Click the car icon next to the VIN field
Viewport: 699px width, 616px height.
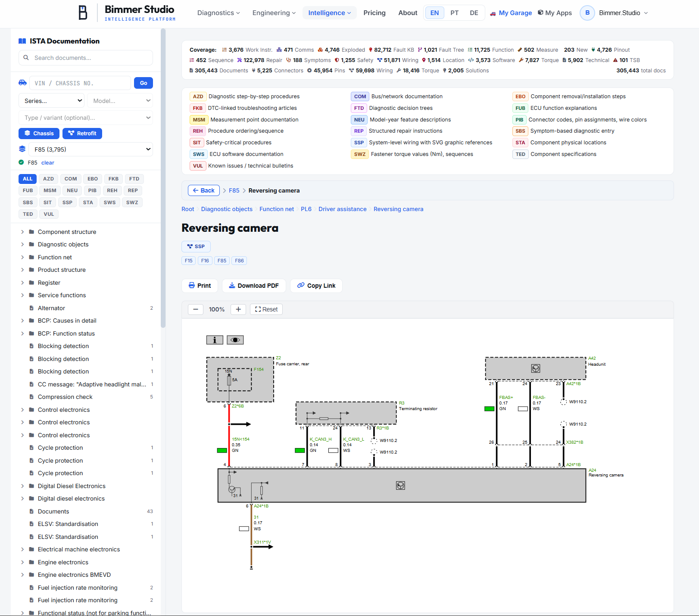tap(22, 83)
